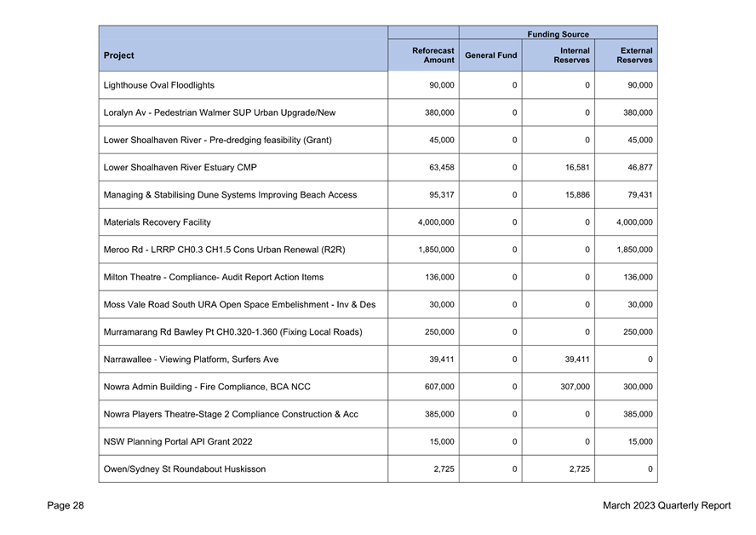756x535 pixels.
Task: Select 'Managing & Stabilising Dune Systems' project
Action: (230, 195)
